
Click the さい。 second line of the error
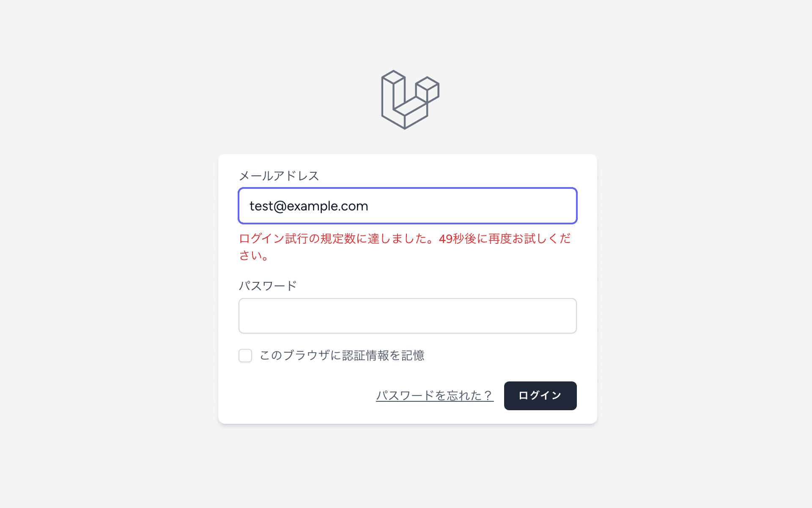click(x=254, y=256)
